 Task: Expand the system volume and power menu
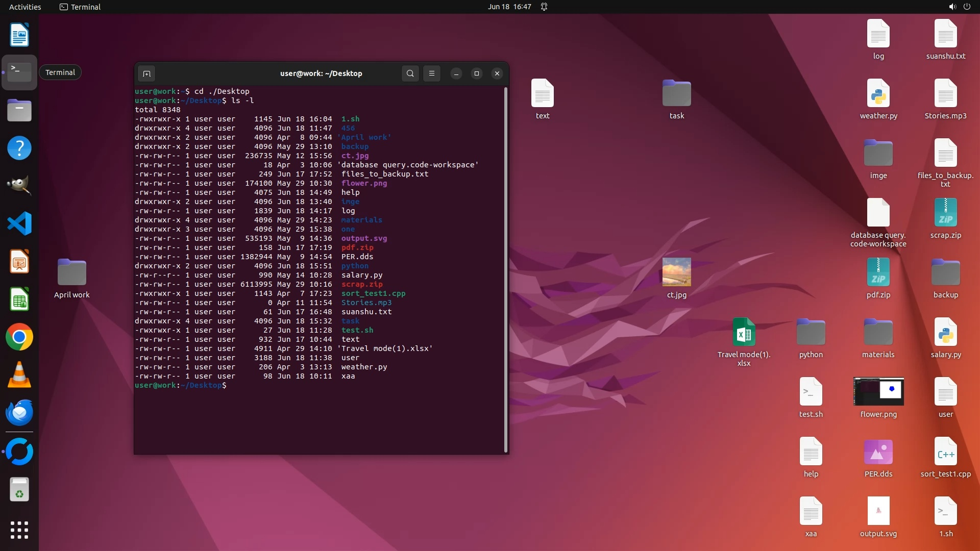click(x=959, y=7)
